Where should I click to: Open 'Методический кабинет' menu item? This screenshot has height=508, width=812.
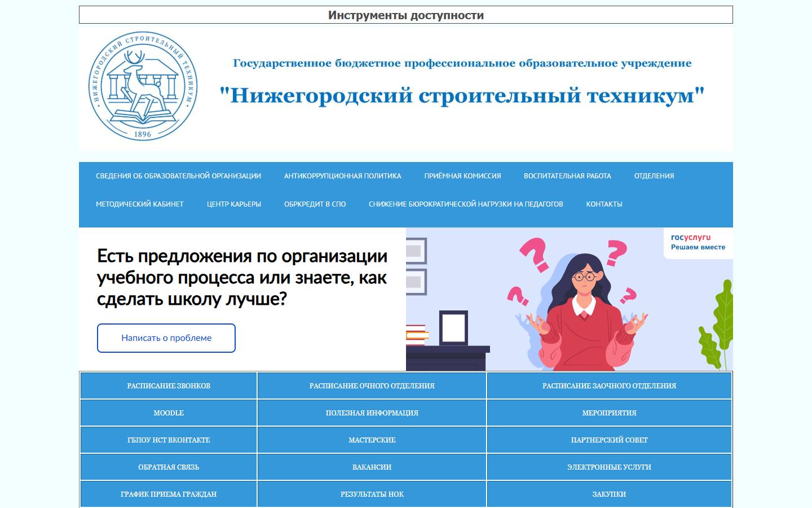[x=140, y=204]
